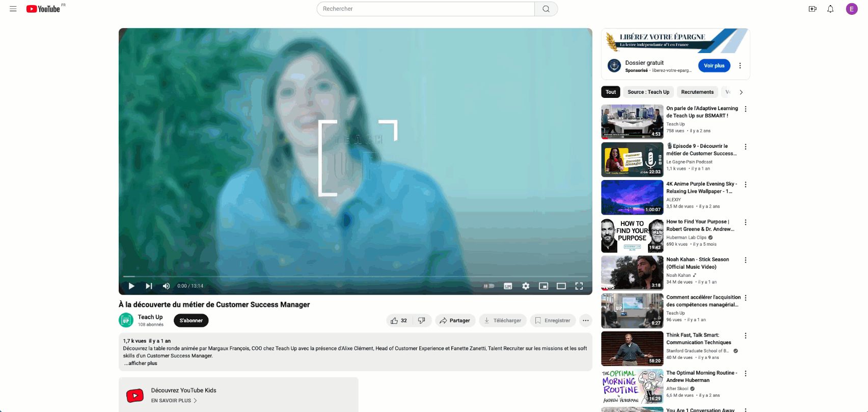
Task: Like the video with thumbs up
Action: (399, 321)
